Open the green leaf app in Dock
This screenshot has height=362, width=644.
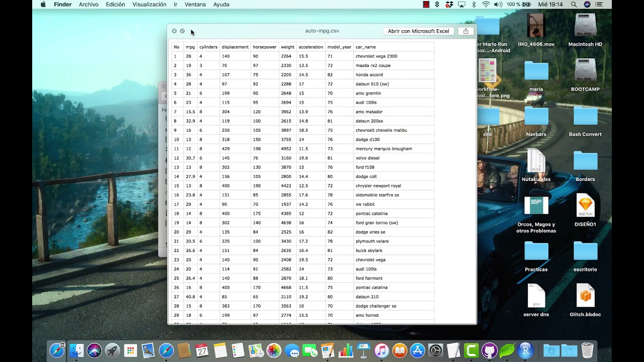click(508, 350)
